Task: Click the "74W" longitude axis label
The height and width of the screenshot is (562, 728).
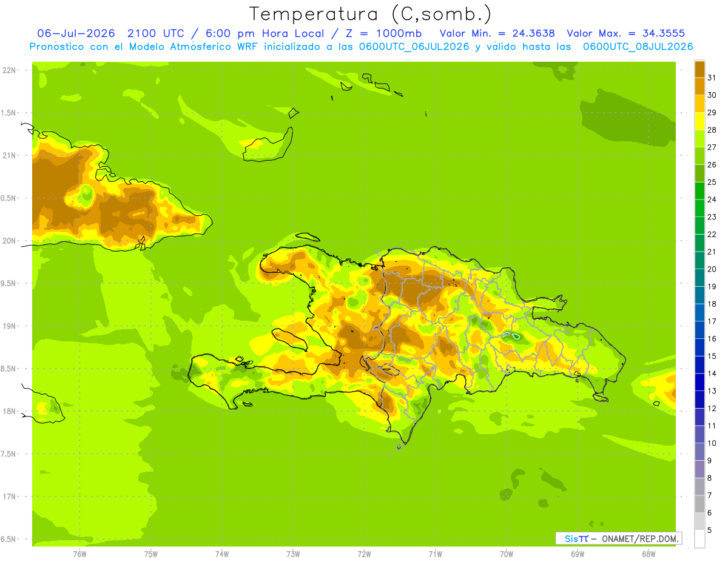Action: click(x=222, y=554)
